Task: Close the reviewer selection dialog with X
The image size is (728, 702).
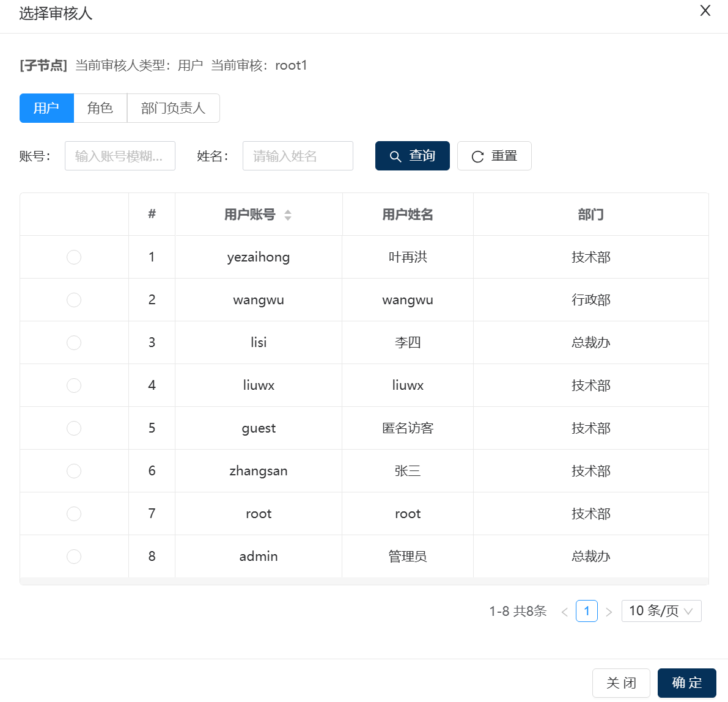Action: click(705, 11)
